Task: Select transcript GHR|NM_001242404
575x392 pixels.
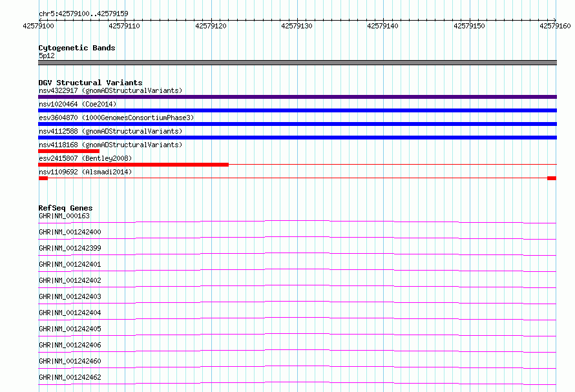Action: pos(70,313)
